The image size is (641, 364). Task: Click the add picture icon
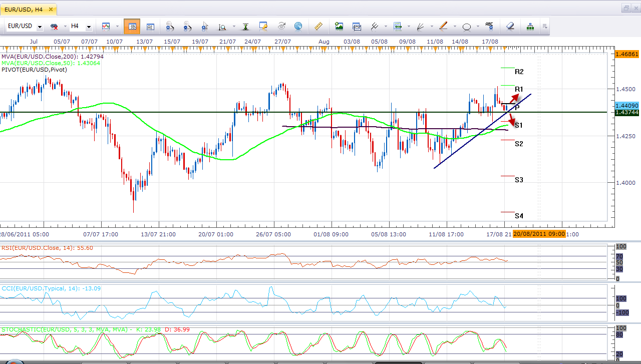point(339,26)
